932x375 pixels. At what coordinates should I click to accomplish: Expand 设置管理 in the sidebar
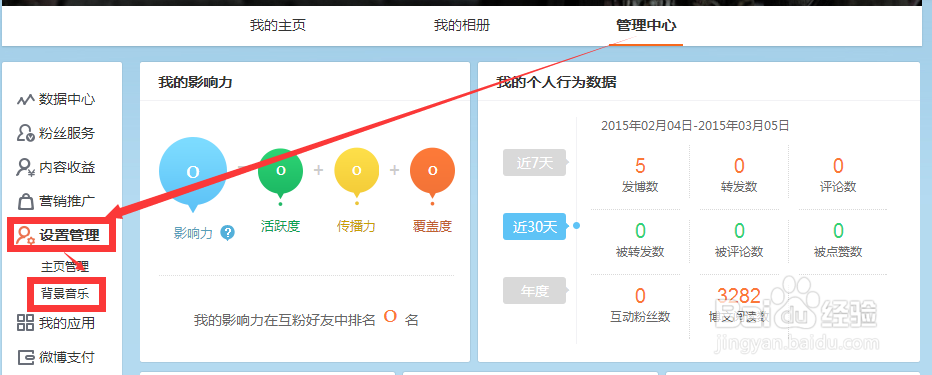pyautogui.click(x=69, y=235)
